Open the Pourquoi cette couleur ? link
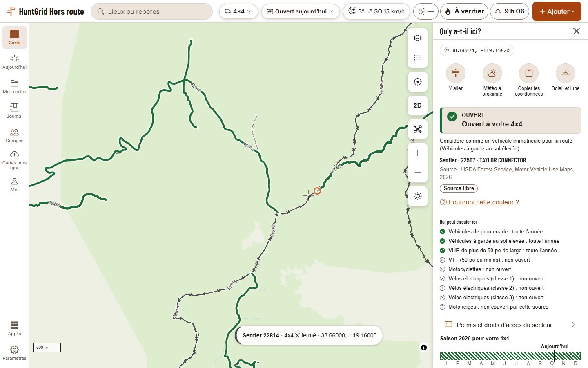The width and height of the screenshot is (588, 368). click(483, 202)
